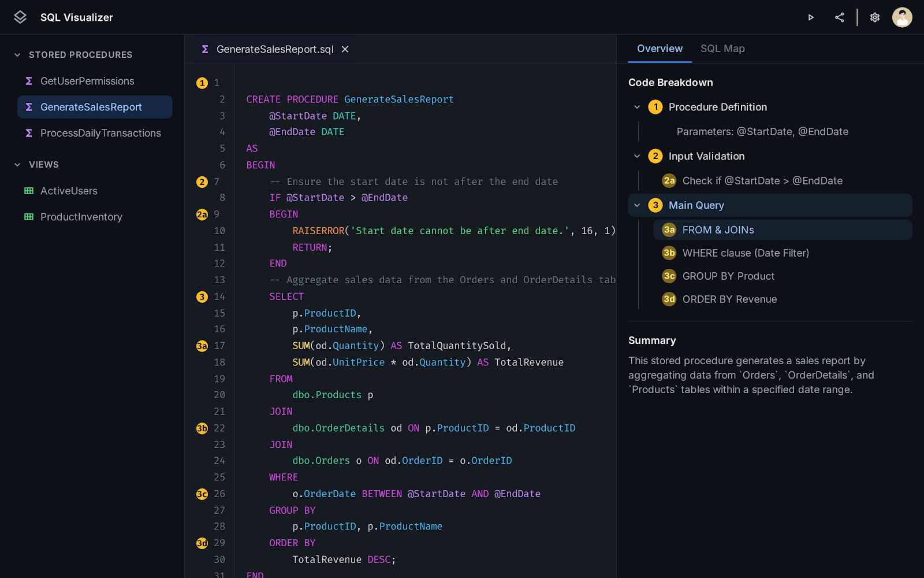The width and height of the screenshot is (924, 578).
Task: Run the stored procedure with the play icon
Action: (x=811, y=17)
